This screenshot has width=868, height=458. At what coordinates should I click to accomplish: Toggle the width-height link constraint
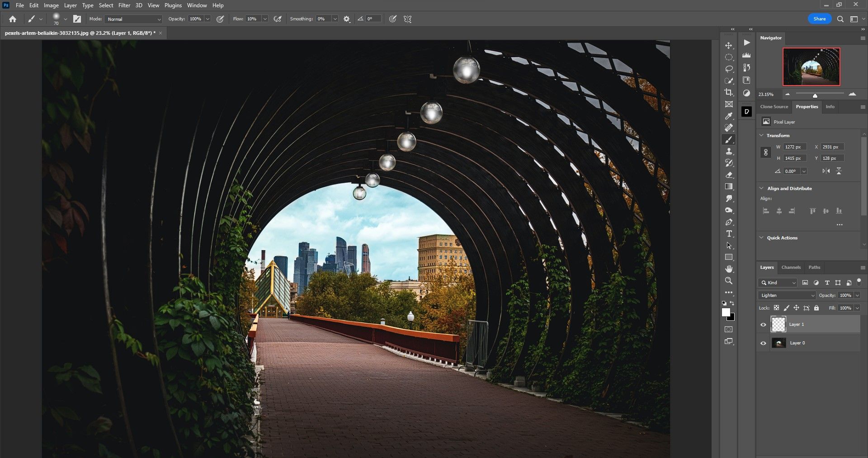[x=765, y=153]
